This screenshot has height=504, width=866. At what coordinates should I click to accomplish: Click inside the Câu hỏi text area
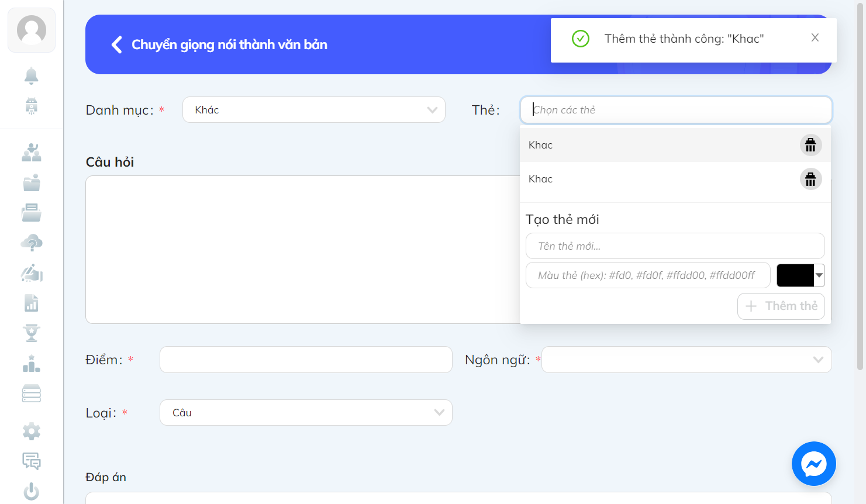click(302, 250)
